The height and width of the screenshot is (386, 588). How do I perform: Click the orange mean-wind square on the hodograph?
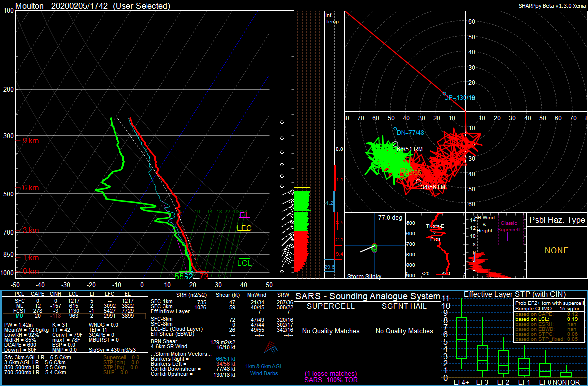tap(403, 171)
